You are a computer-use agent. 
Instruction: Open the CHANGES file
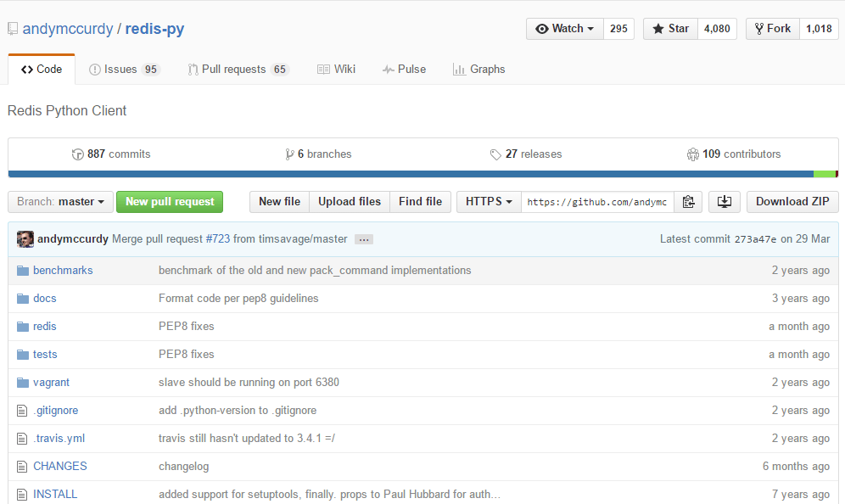pyautogui.click(x=60, y=467)
